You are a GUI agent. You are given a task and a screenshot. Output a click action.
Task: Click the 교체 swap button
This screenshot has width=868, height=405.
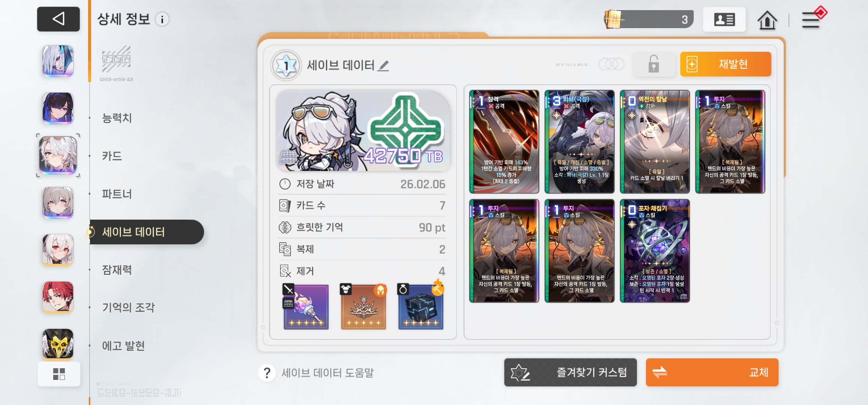(712, 372)
